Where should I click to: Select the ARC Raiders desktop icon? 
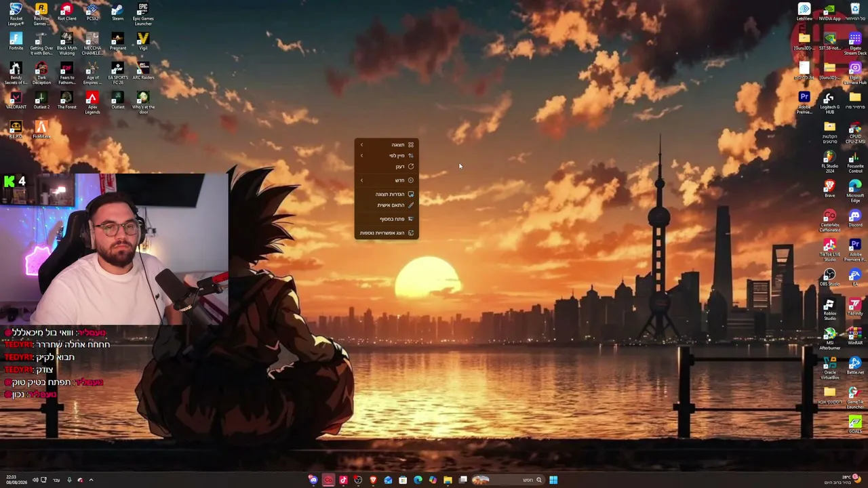143,71
